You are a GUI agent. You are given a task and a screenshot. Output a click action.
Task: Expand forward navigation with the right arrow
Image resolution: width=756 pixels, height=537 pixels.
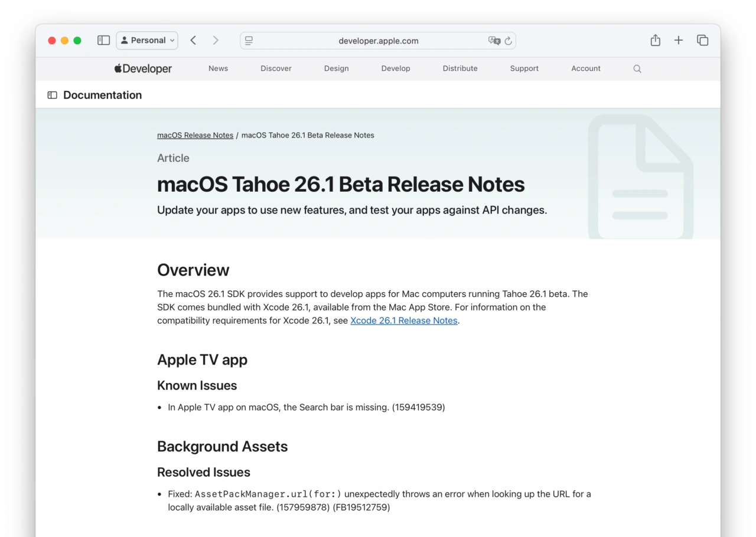click(216, 40)
